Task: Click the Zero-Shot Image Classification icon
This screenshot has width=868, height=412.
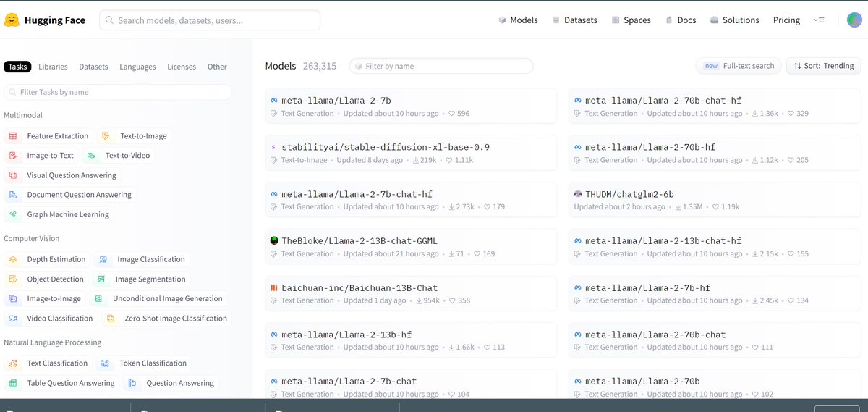Action: click(111, 319)
